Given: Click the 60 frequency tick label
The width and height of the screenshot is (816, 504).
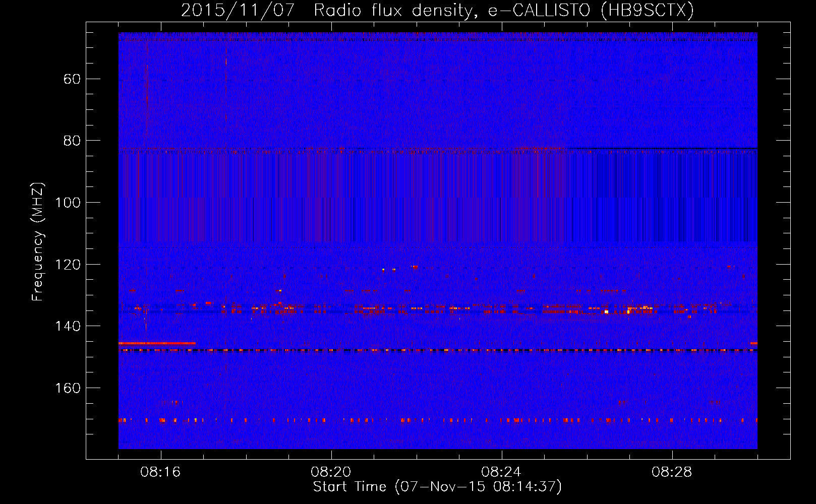Looking at the screenshot, I should [x=72, y=79].
